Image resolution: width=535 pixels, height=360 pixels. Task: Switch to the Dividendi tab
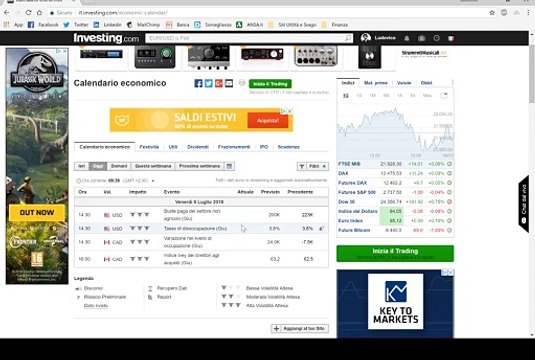(x=198, y=147)
